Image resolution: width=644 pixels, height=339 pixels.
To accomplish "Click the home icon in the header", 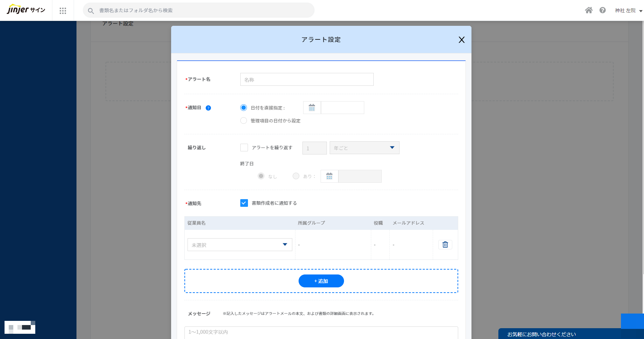I will [x=589, y=10].
